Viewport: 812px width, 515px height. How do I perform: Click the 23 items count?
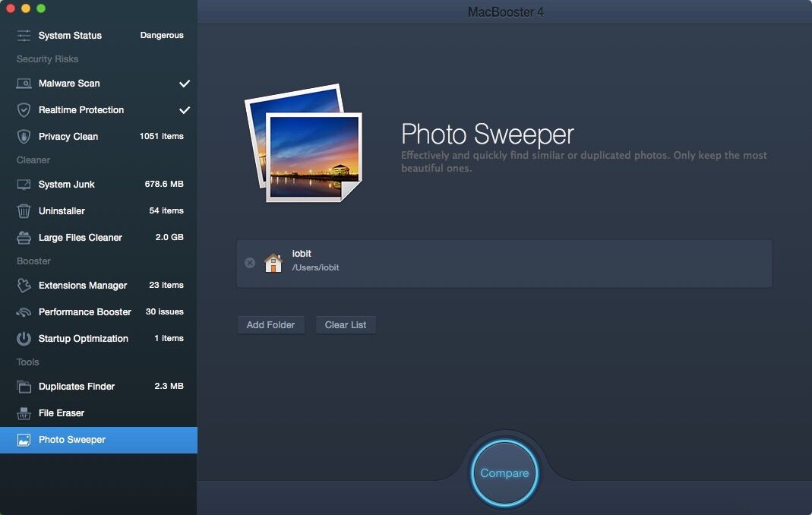point(166,285)
